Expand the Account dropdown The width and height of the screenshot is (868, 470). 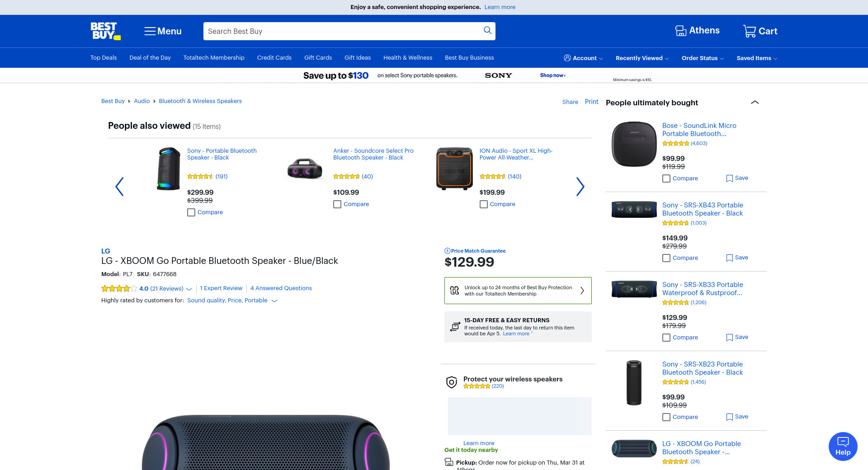[583, 58]
